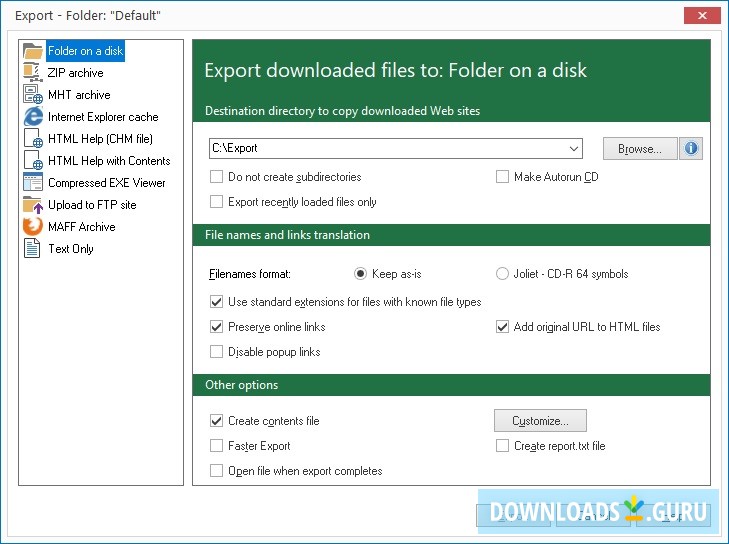The image size is (729, 544).
Task: Click the Folder on a disk icon
Action: (x=33, y=51)
